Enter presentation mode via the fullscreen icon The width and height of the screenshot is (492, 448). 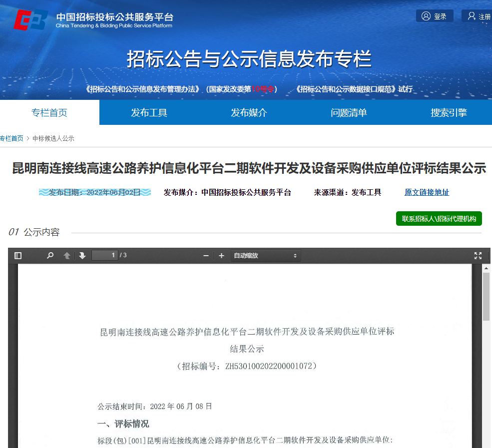pos(478,255)
